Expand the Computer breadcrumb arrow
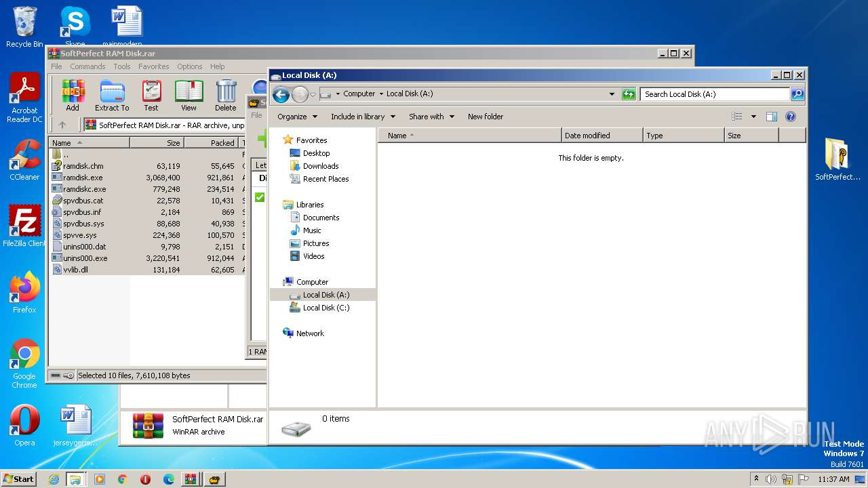The width and height of the screenshot is (868, 488). click(x=380, y=94)
